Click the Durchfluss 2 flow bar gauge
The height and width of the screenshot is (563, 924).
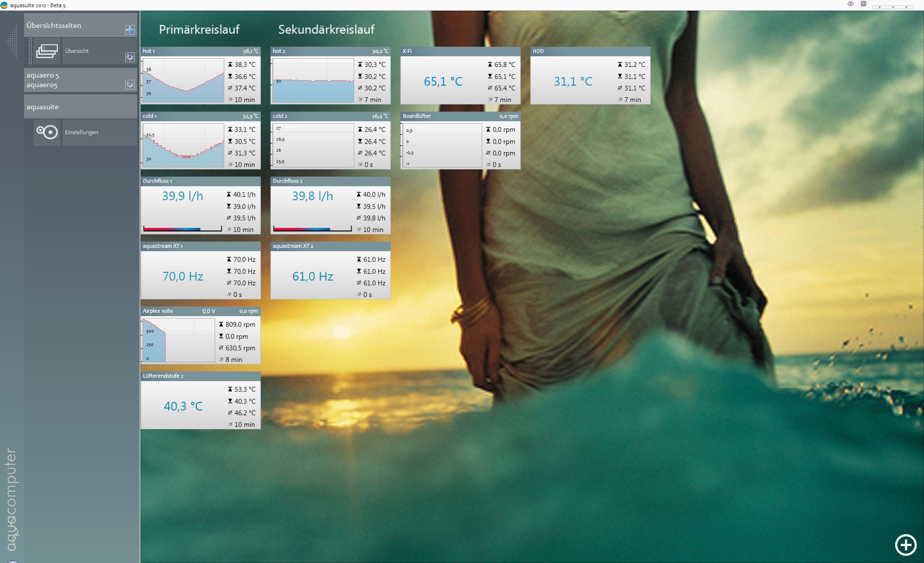(312, 229)
